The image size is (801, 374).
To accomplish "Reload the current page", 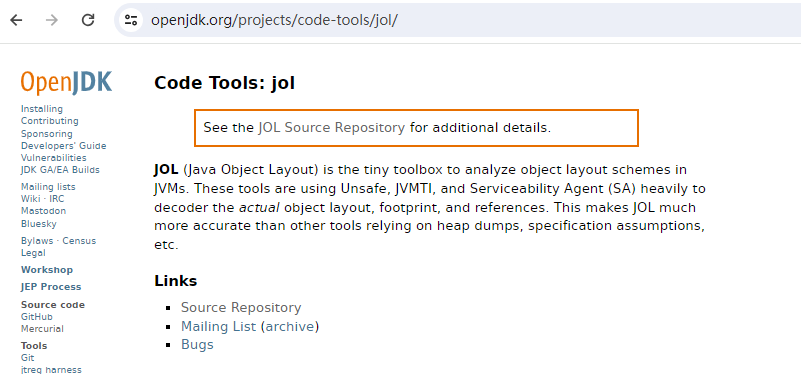I will [x=88, y=20].
